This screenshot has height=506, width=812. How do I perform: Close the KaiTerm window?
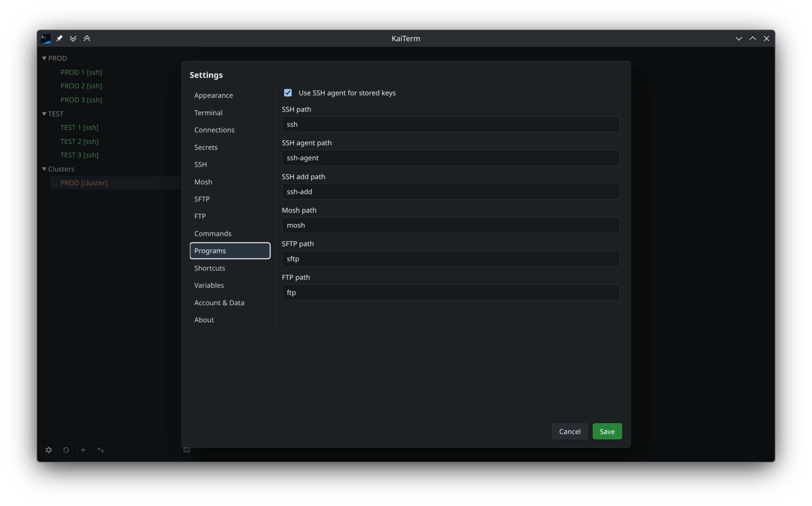pyautogui.click(x=766, y=38)
